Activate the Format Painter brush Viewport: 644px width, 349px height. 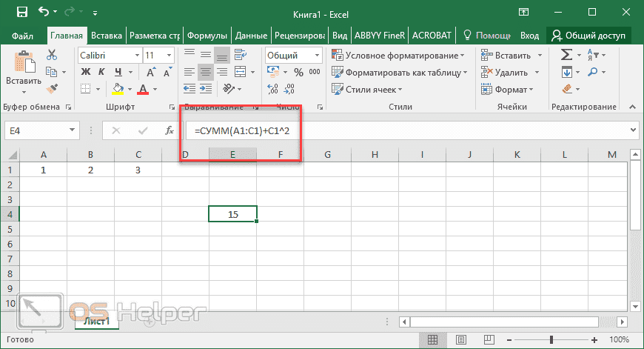52,89
